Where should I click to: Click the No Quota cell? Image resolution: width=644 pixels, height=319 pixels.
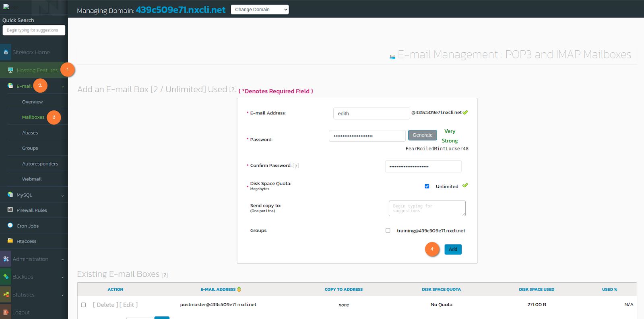pyautogui.click(x=442, y=304)
